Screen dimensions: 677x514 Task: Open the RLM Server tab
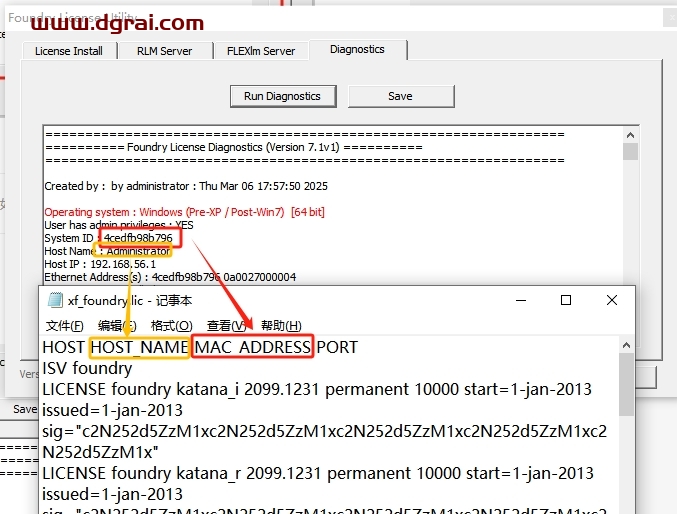pyautogui.click(x=165, y=51)
